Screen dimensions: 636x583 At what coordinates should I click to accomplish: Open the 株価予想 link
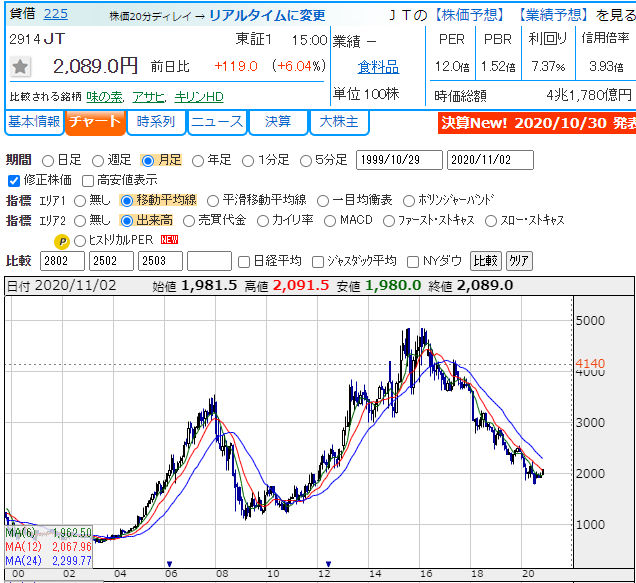click(x=470, y=15)
